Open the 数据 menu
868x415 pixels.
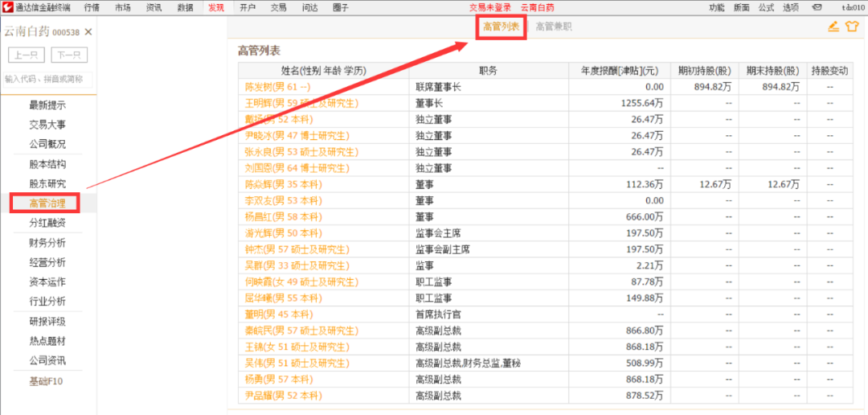(x=186, y=8)
